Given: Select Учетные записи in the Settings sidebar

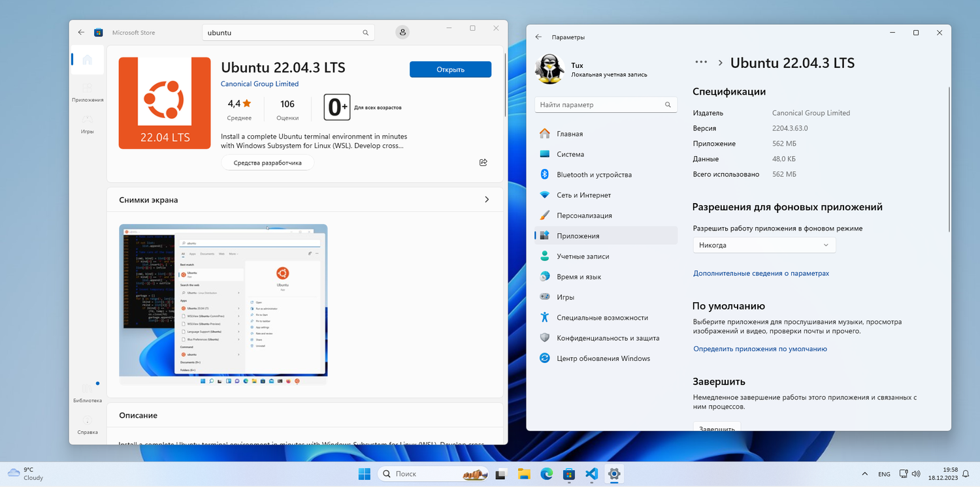Looking at the screenshot, I should tap(606, 257).
